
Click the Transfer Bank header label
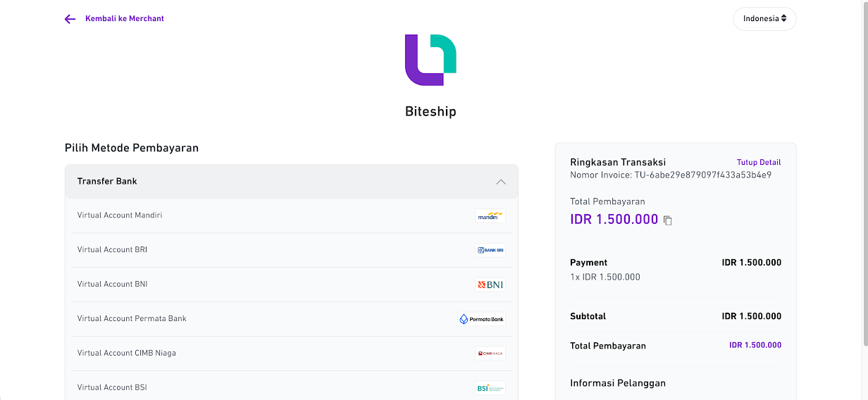pyautogui.click(x=107, y=181)
